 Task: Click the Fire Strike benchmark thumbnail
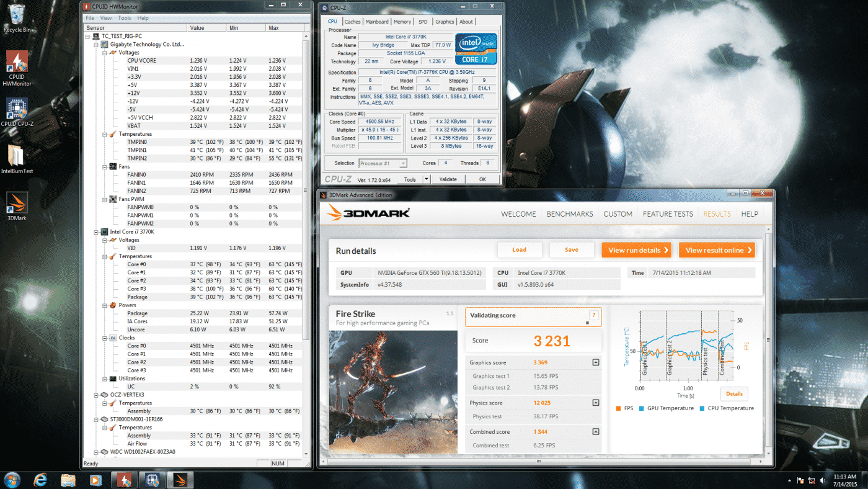(x=393, y=391)
